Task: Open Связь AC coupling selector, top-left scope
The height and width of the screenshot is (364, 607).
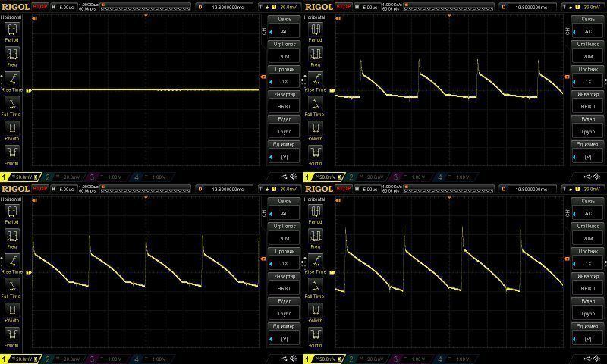Action: tap(285, 27)
